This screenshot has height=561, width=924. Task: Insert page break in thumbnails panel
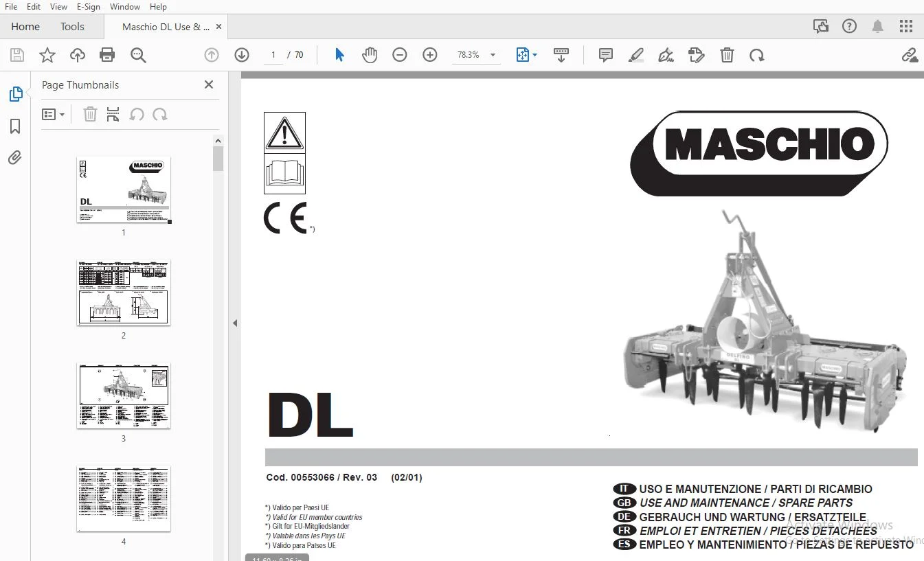tap(113, 115)
